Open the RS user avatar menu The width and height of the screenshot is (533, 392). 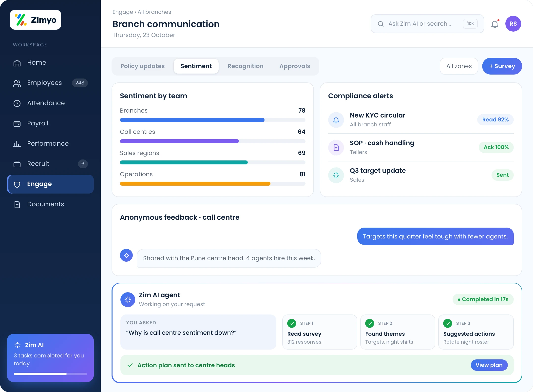click(513, 24)
